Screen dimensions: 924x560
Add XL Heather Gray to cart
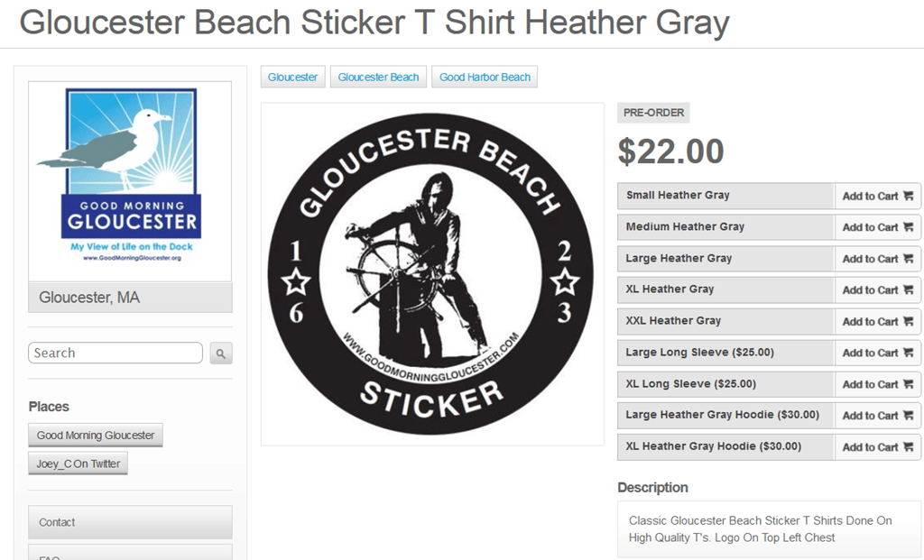point(877,289)
